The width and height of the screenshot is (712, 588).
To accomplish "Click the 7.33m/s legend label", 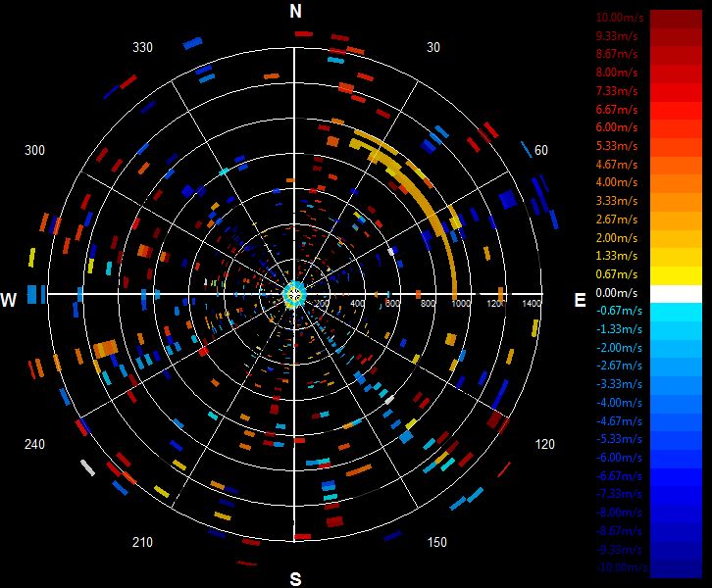I will [x=617, y=91].
